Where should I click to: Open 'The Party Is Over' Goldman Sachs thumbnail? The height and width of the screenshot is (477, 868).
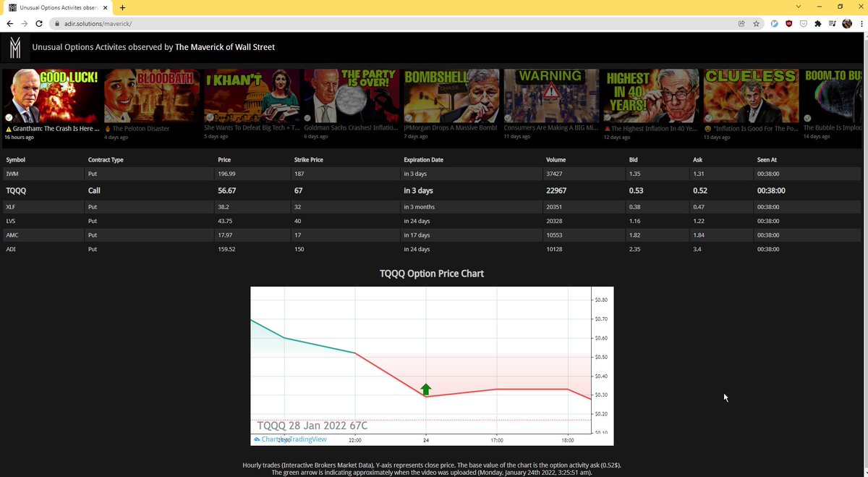[351, 96]
